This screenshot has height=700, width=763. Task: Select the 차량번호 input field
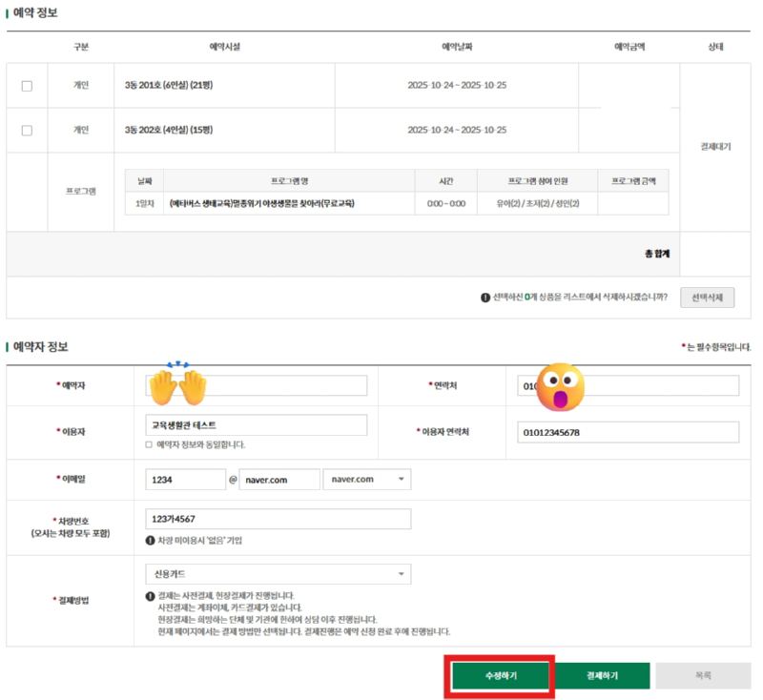click(x=278, y=519)
